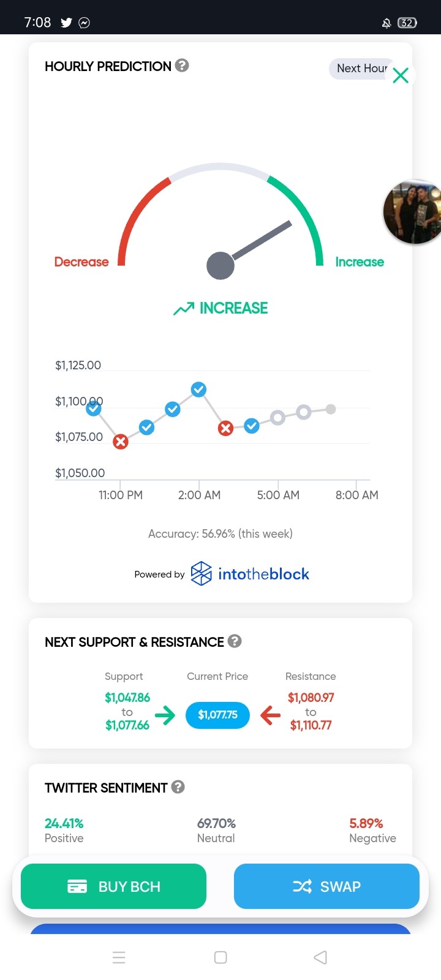Image resolution: width=441 pixels, height=980 pixels.
Task: Tap the SWAP button
Action: point(326,886)
